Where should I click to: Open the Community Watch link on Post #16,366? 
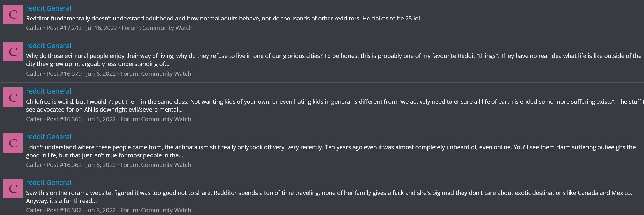pos(166,119)
